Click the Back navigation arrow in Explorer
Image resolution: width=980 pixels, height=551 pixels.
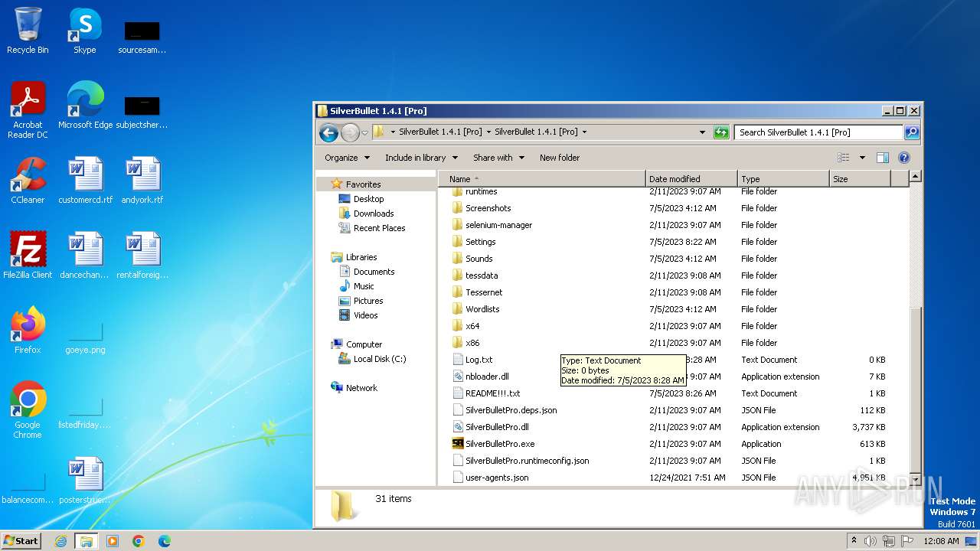pyautogui.click(x=329, y=132)
